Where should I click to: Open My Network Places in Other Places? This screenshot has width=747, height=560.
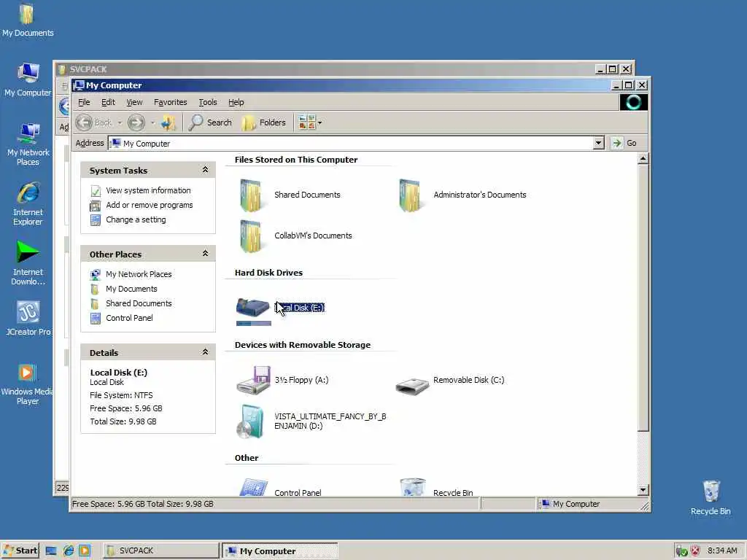pos(139,274)
